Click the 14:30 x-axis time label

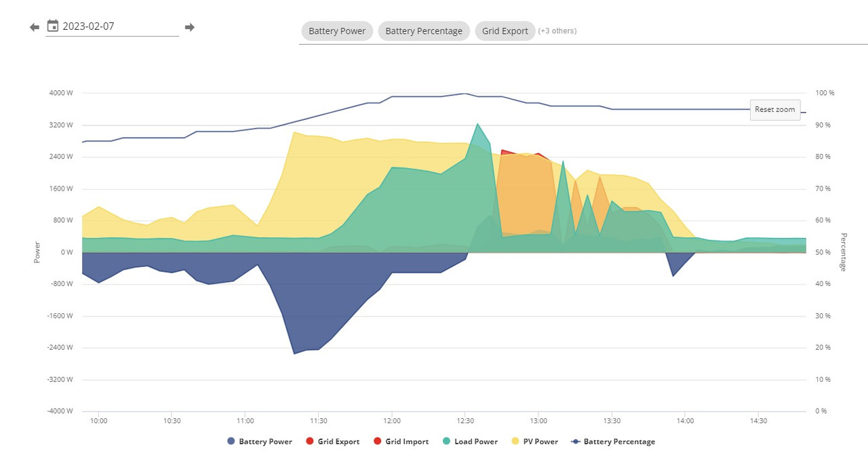tap(758, 421)
